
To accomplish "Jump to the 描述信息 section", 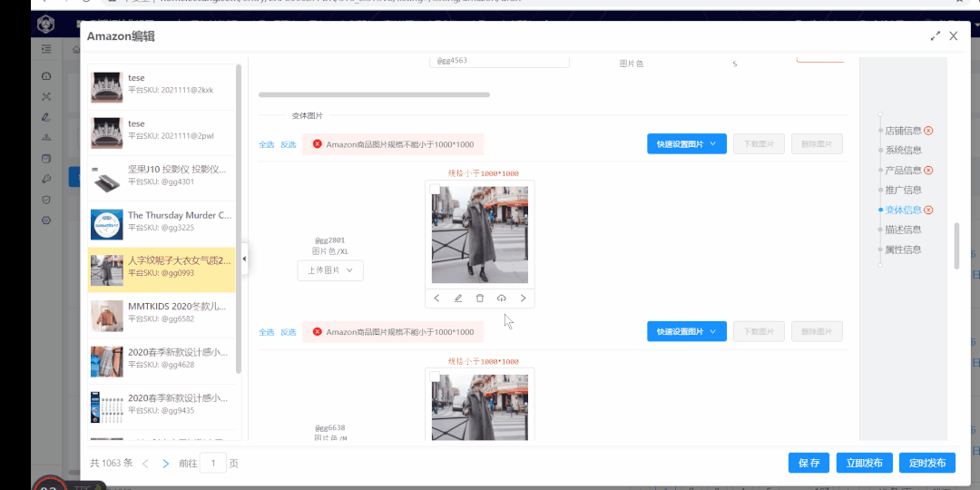I will tap(903, 230).
